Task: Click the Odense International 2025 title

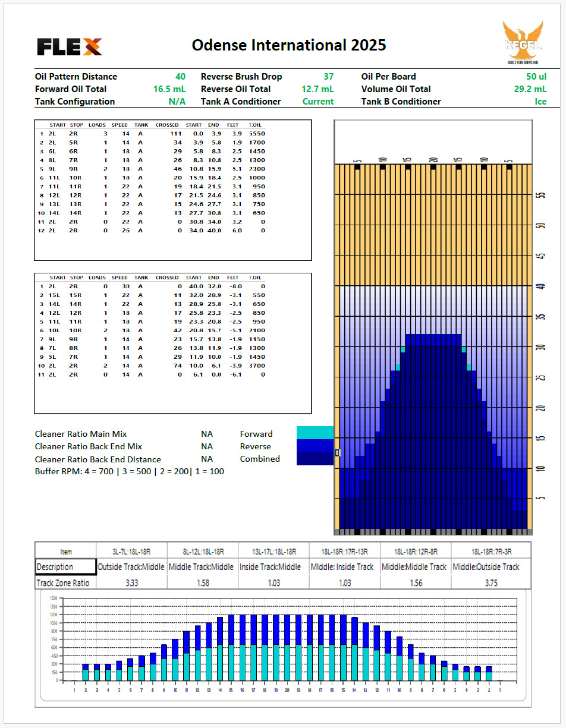Action: click(289, 45)
